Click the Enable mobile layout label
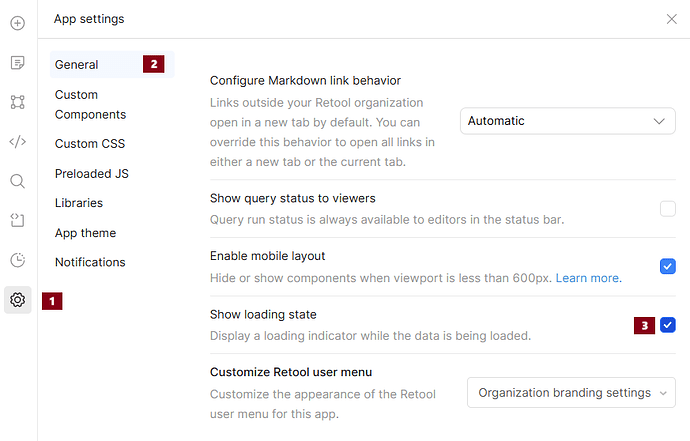 click(268, 256)
